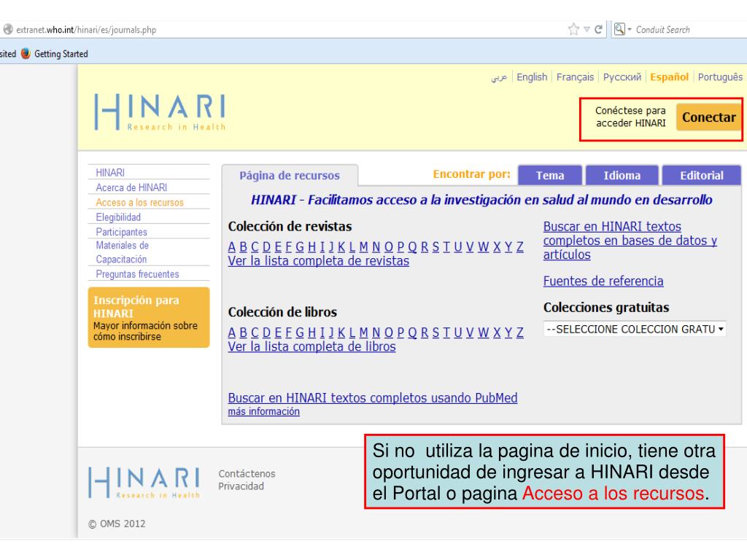This screenshot has width=747, height=560.
Task: Open Ver la lista completa de libros
Action: 312,346
